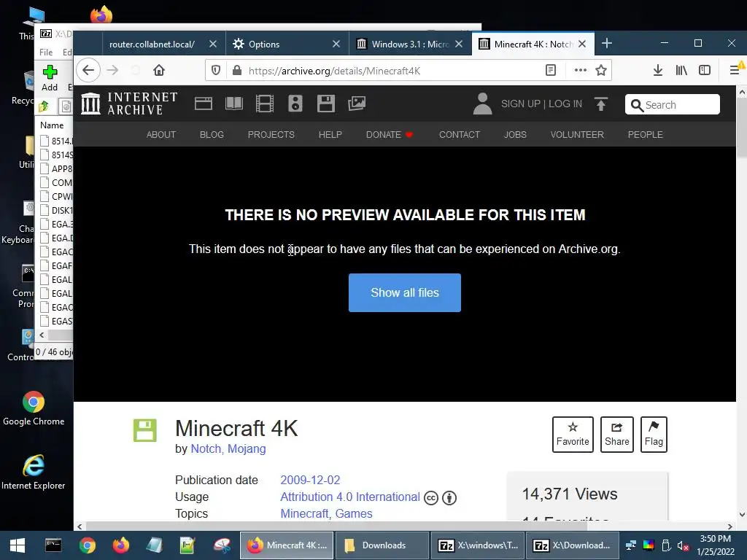
Task: Click publication date 2009-12-02 link
Action: (310, 480)
